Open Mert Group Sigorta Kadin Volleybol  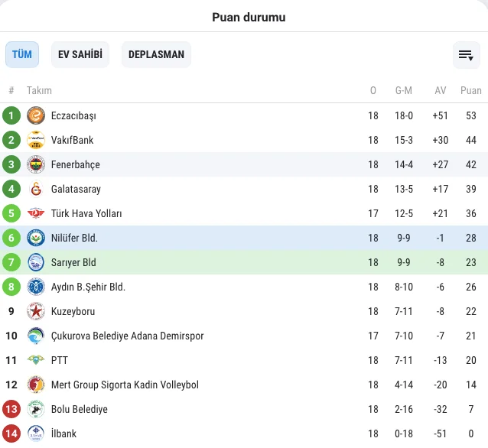[125, 385]
